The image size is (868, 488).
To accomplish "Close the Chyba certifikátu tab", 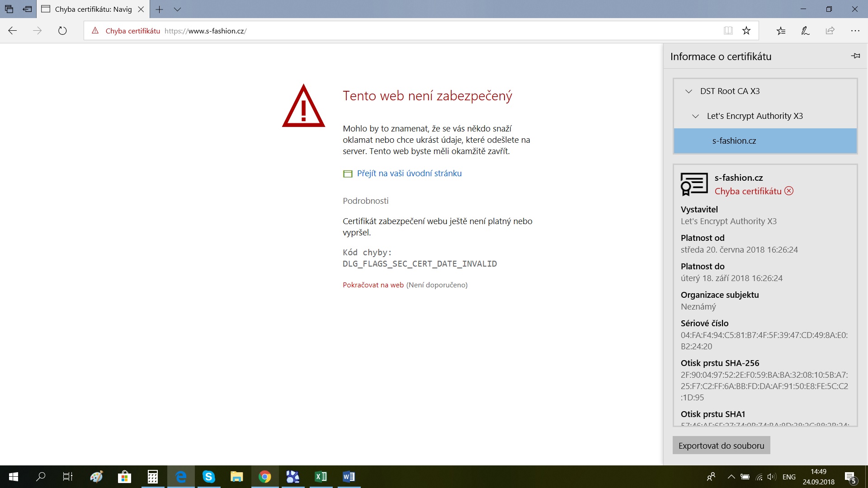I will pos(141,9).
